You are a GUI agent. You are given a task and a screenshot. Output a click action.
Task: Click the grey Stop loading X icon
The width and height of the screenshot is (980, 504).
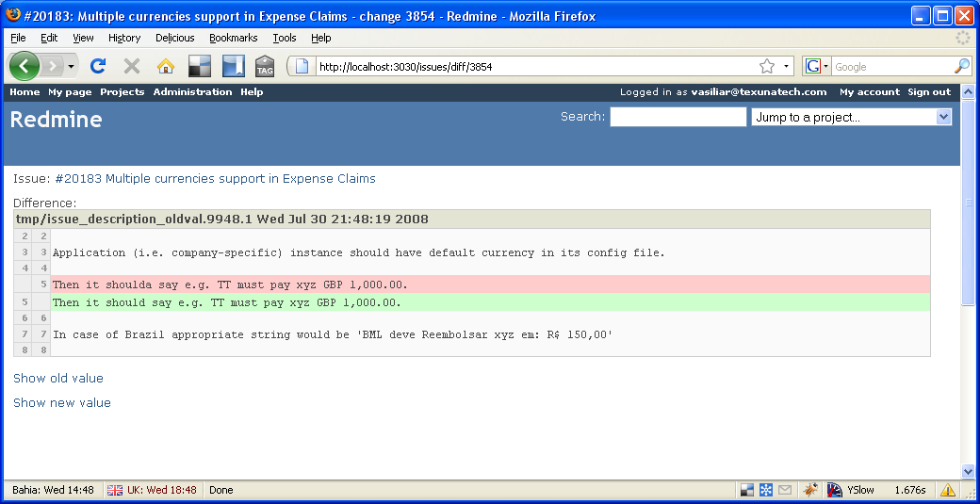pos(132,66)
